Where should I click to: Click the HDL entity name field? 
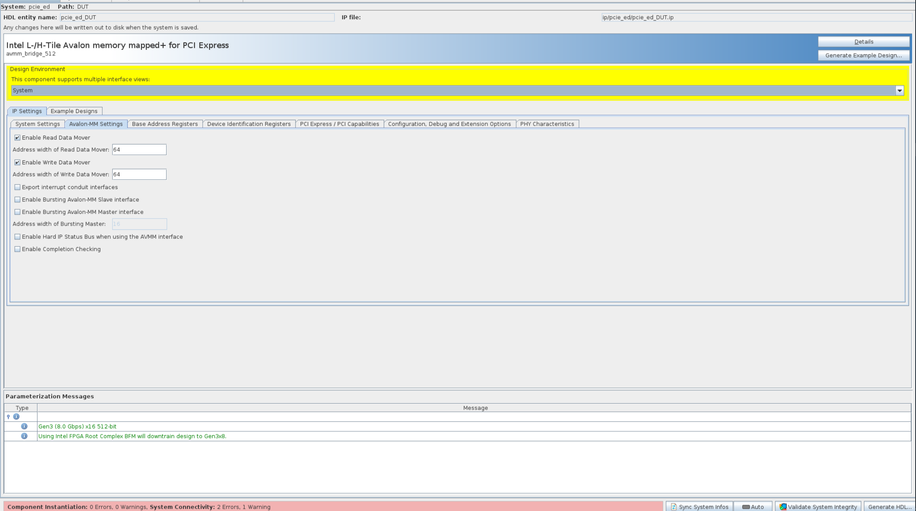pos(197,18)
